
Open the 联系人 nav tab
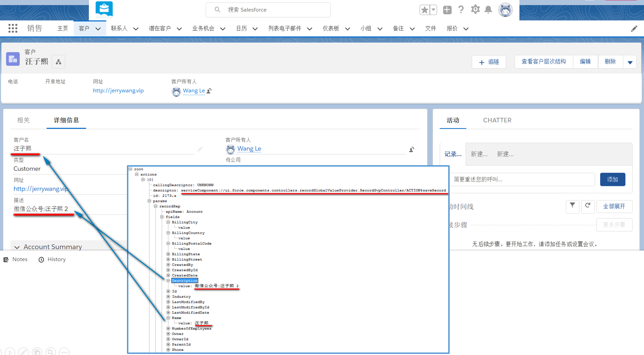click(119, 29)
